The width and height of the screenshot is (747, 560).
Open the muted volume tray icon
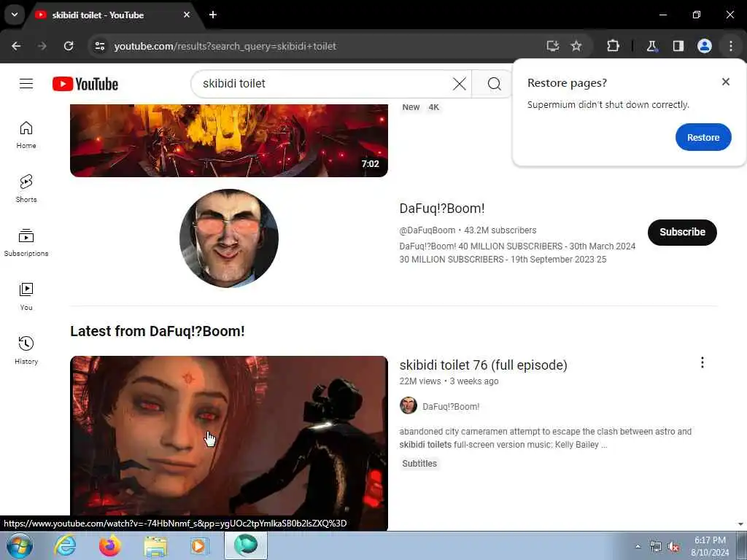coord(673,547)
